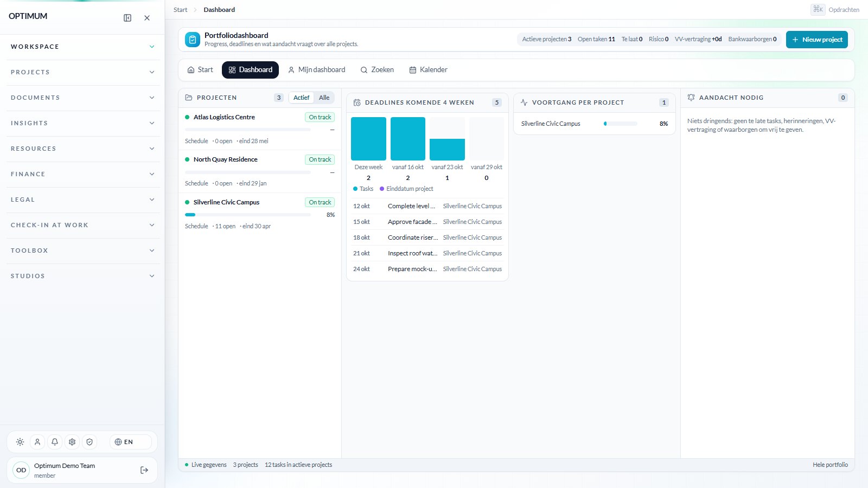The image size is (868, 488).
Task: Open notifications bell icon
Action: (55, 442)
